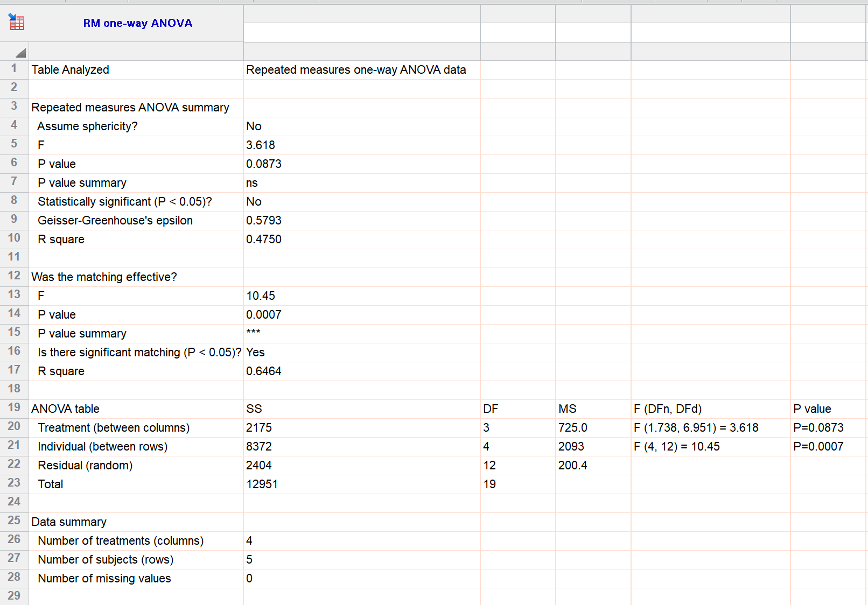Select the Table Analyzed cell
This screenshot has height=605, width=868.
[x=70, y=69]
